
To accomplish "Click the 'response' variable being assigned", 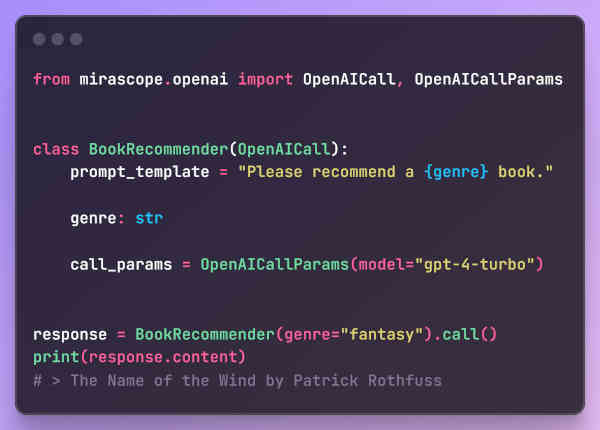I will point(70,335).
